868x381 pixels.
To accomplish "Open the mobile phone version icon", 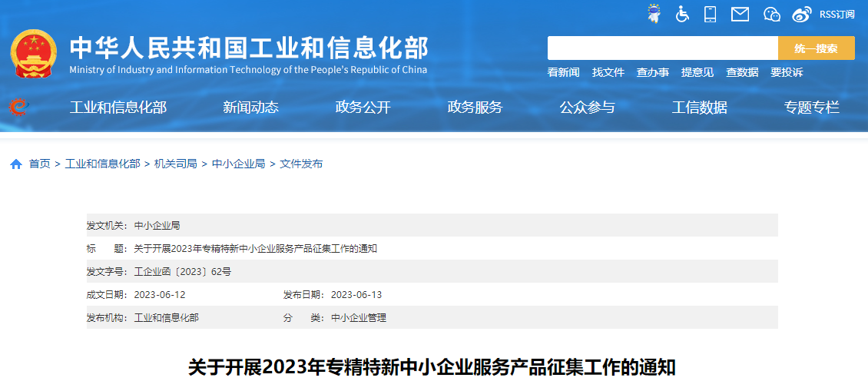I will pyautogui.click(x=711, y=14).
